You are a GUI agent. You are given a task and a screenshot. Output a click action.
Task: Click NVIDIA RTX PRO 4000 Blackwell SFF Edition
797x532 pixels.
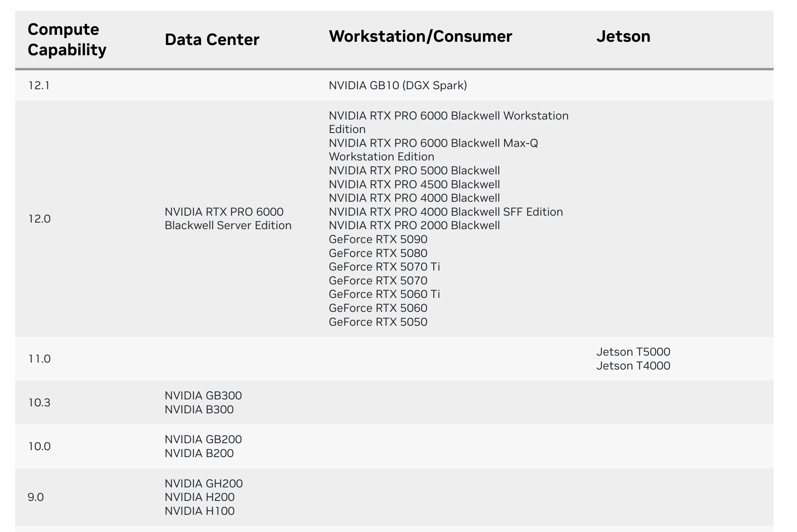click(446, 212)
